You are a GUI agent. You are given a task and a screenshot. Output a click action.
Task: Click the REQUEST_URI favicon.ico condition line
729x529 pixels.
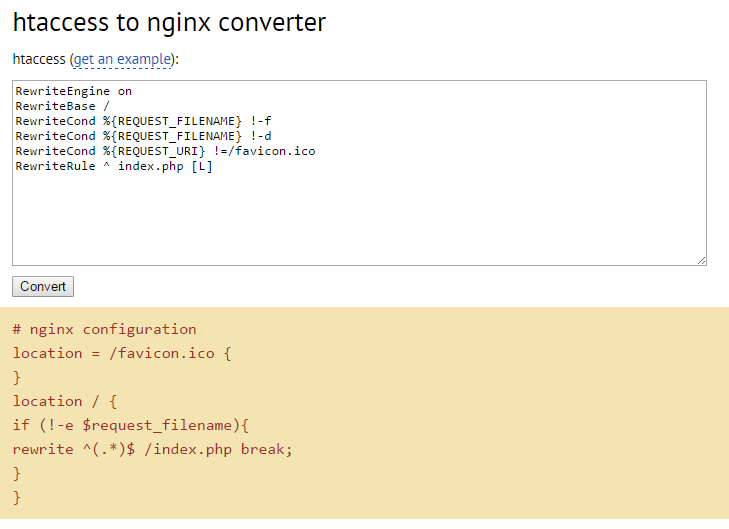[165, 151]
